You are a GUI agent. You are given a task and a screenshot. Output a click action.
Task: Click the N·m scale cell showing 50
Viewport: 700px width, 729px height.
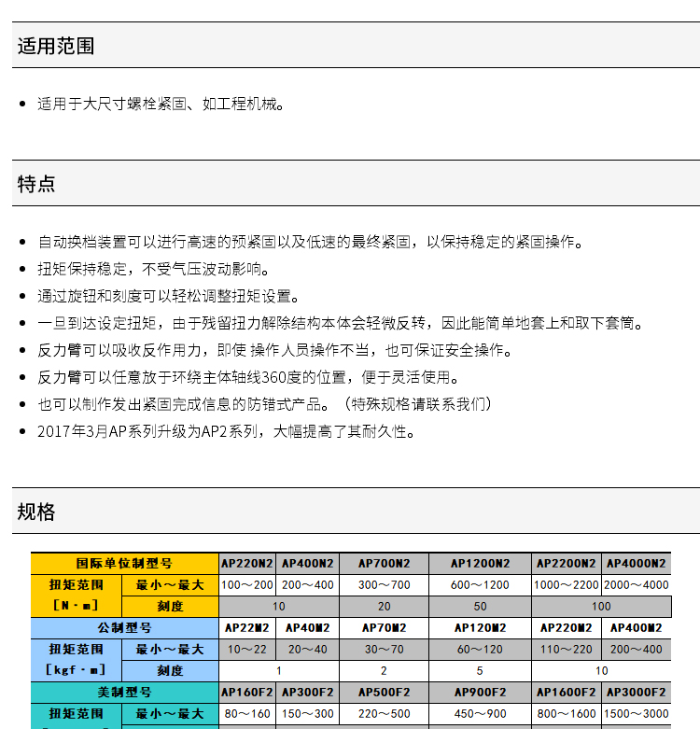coord(480,607)
